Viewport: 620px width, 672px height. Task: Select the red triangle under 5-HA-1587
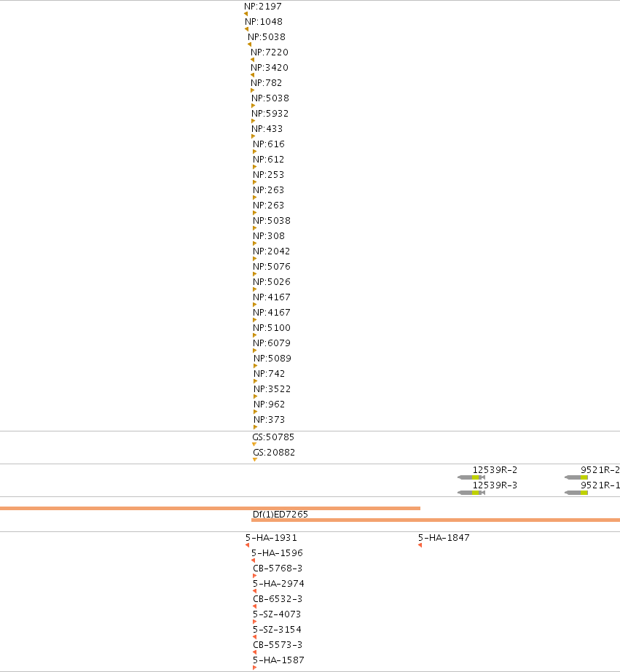tap(254, 668)
